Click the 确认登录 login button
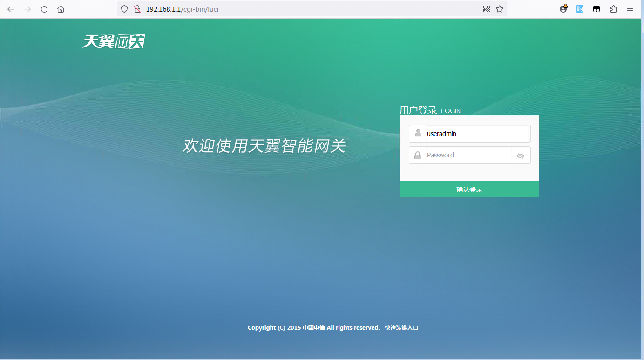Image resolution: width=644 pixels, height=360 pixels. [x=469, y=189]
